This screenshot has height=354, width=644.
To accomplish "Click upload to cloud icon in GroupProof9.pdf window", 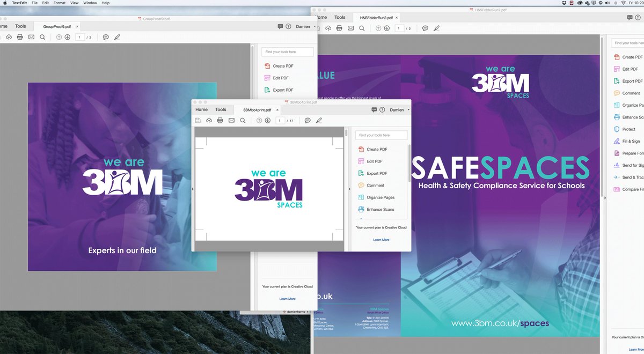I will coord(9,37).
